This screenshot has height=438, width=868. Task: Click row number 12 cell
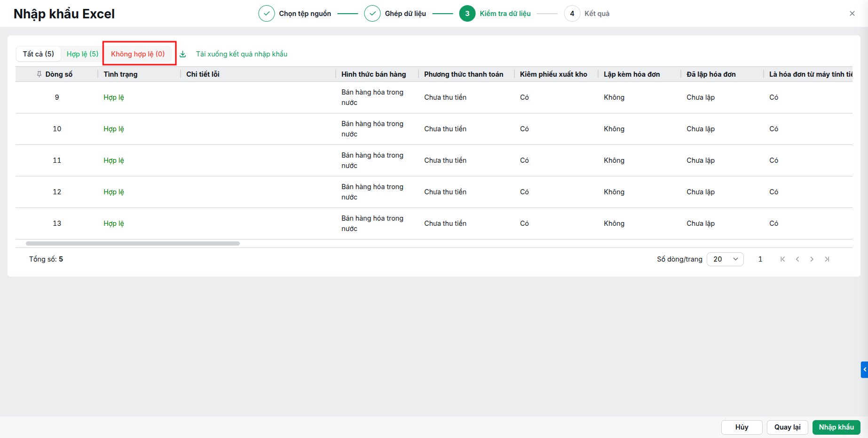point(57,192)
